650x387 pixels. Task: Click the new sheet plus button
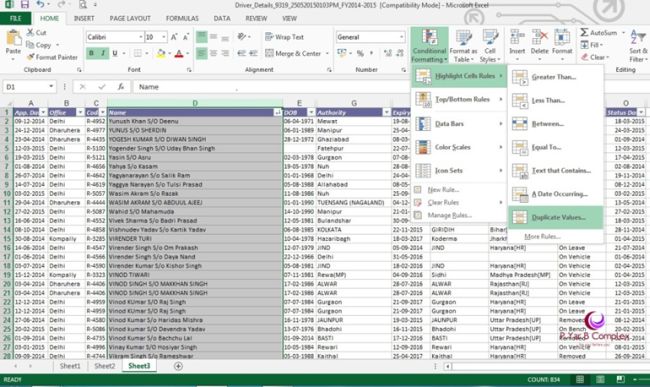[x=178, y=366]
